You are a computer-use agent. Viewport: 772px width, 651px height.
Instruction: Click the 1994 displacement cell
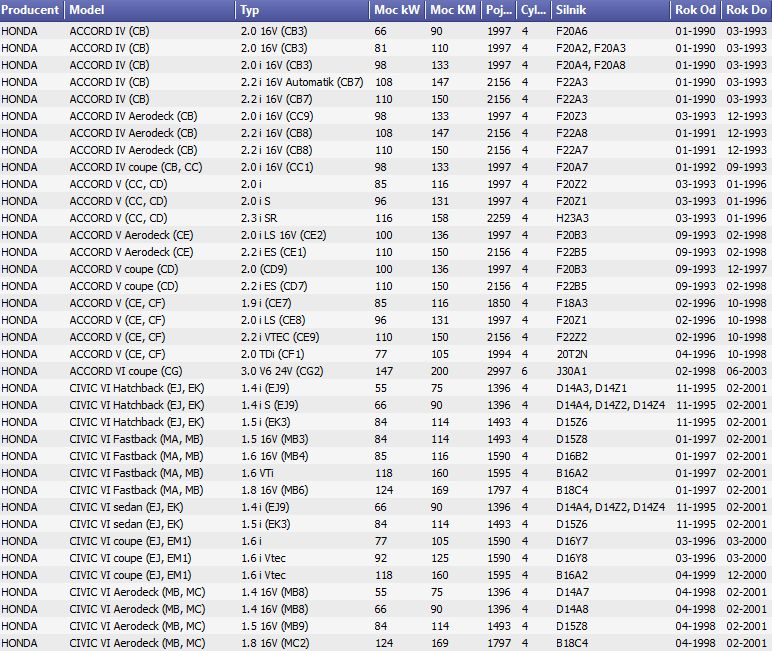[x=499, y=354]
